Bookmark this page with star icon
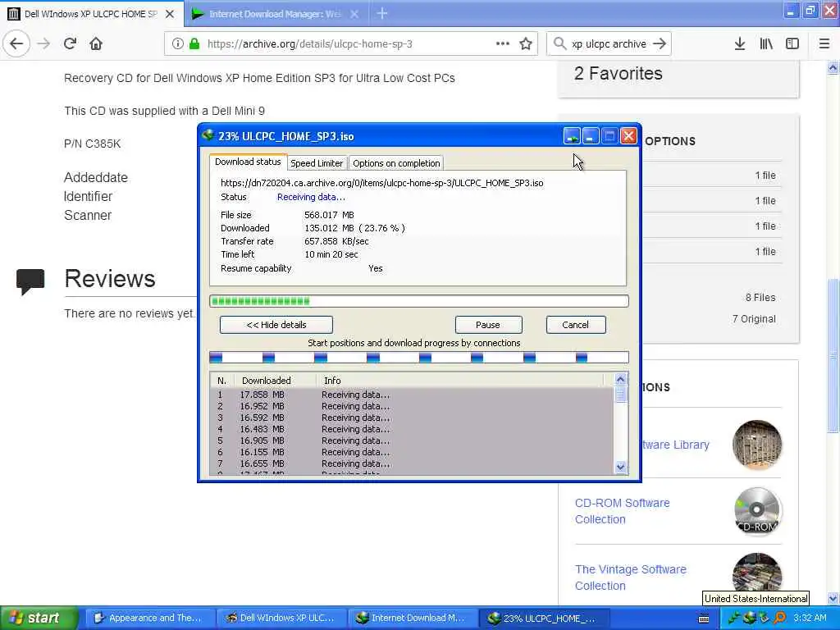The width and height of the screenshot is (840, 630). [x=526, y=44]
